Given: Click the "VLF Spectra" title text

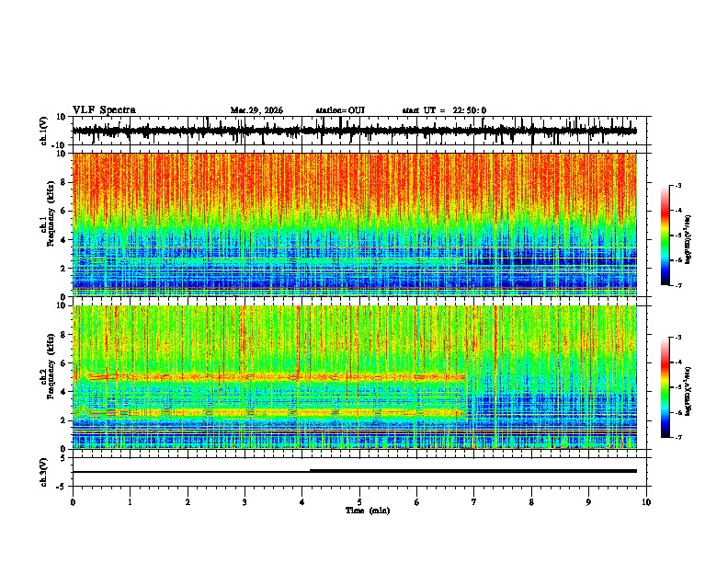Looking at the screenshot, I should [104, 110].
